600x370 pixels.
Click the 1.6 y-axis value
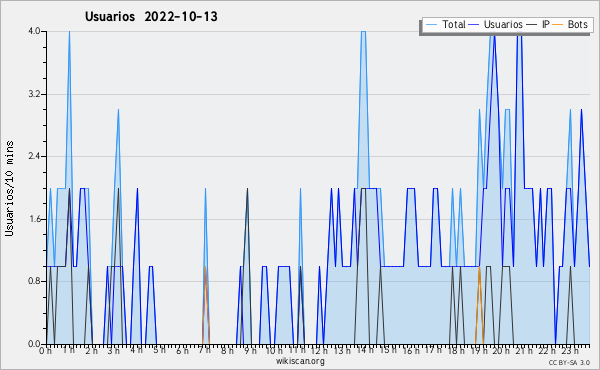(34, 219)
